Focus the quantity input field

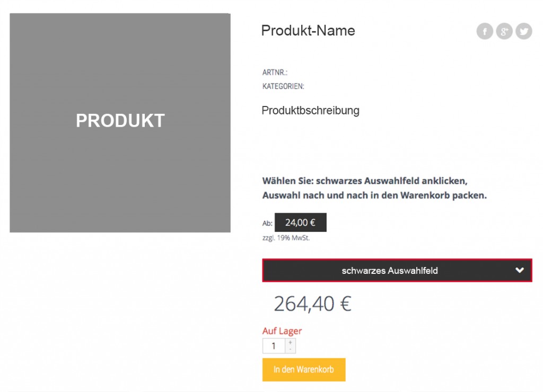[x=274, y=346]
